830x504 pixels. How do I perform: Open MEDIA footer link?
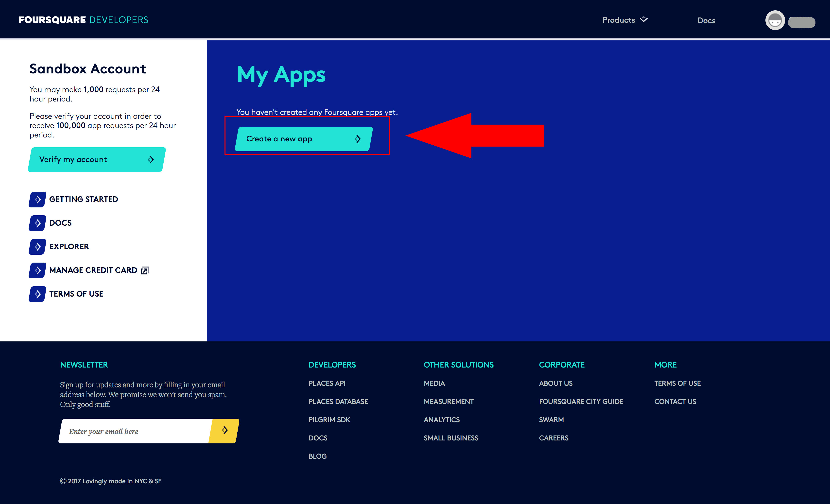click(x=434, y=383)
